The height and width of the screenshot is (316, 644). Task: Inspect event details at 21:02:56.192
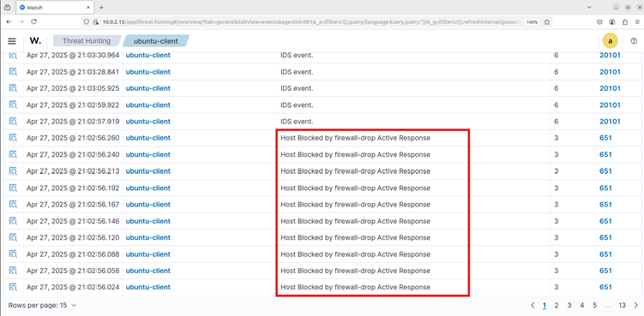coord(13,188)
